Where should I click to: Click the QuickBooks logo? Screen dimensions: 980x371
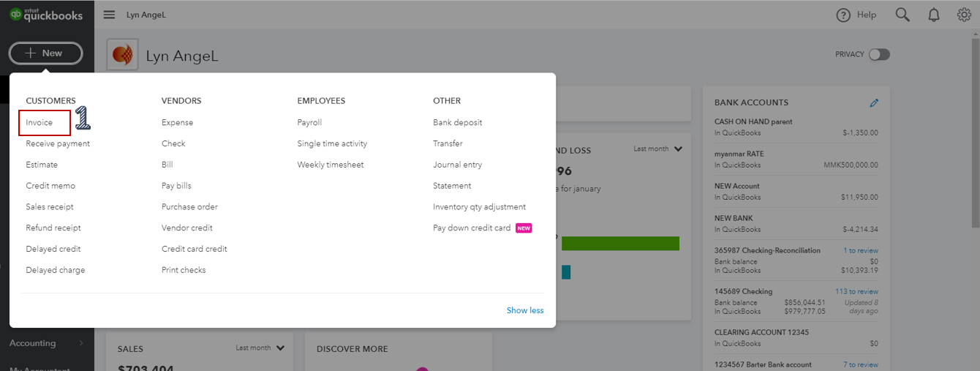(47, 15)
